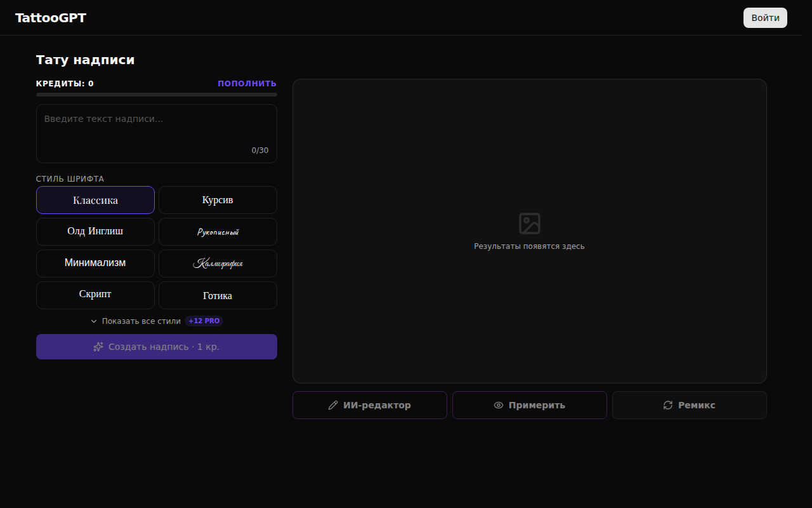
Task: Select the Минимализм font style
Action: pyautogui.click(x=95, y=264)
